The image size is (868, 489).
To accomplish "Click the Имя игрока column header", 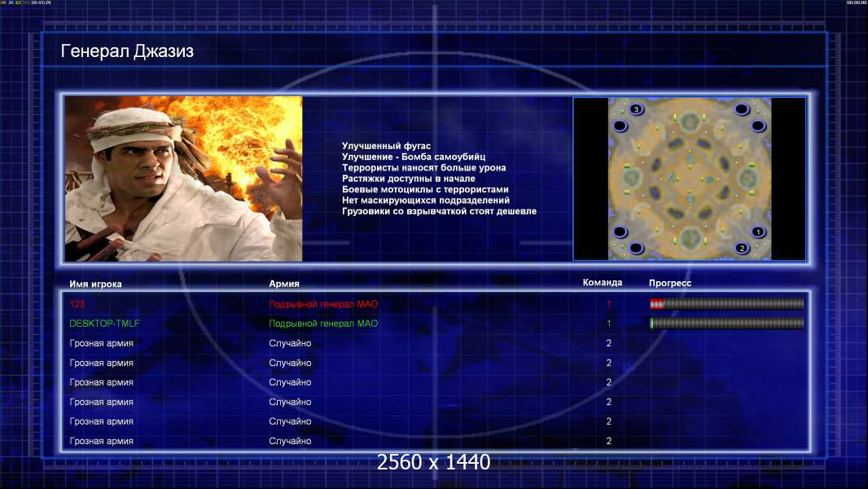I will coord(95,284).
